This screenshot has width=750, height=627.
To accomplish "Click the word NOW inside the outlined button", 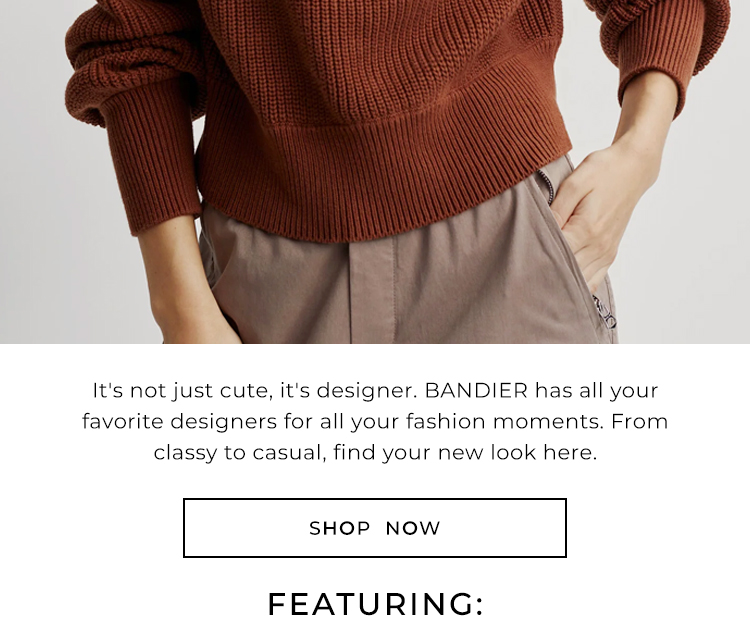I will pyautogui.click(x=412, y=528).
